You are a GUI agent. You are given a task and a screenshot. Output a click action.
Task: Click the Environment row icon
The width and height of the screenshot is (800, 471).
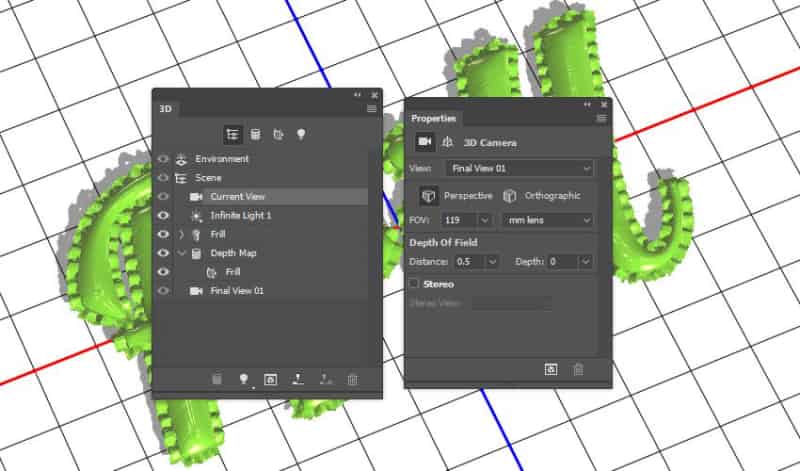(181, 159)
